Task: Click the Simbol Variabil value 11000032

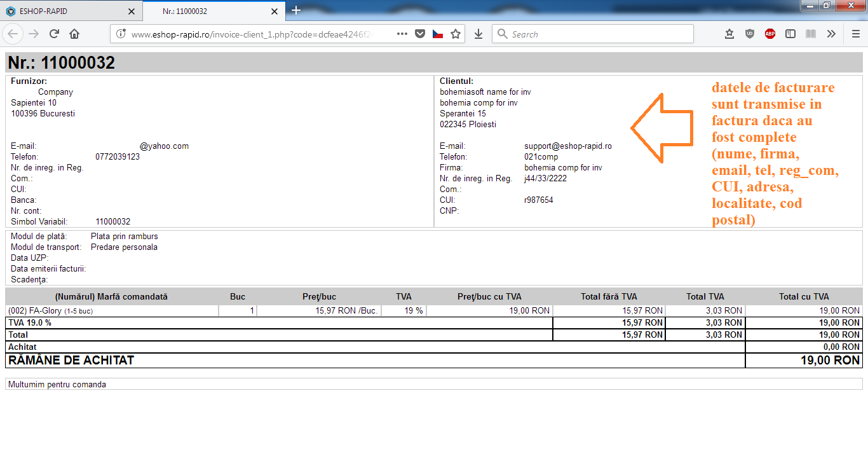Action: (x=112, y=221)
